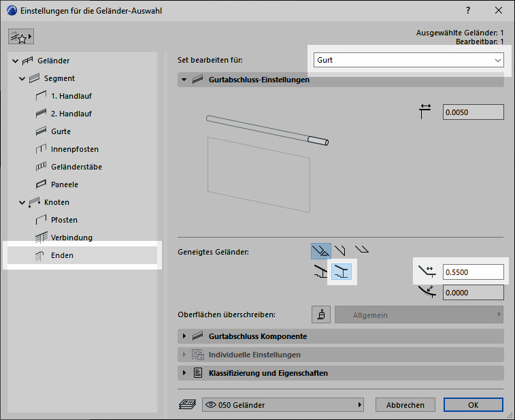Open the 050 Geländer layer dropdown
Screen dimensions: 515x420
coord(283,405)
